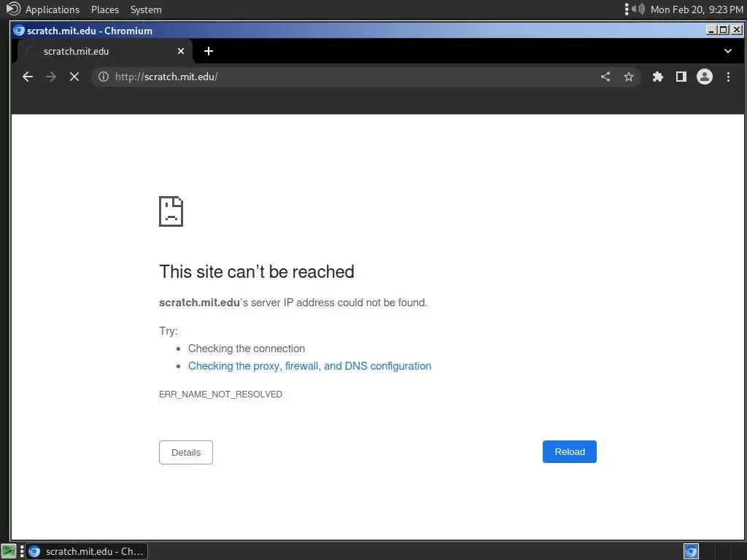Minimize the Chromium window

click(x=712, y=30)
